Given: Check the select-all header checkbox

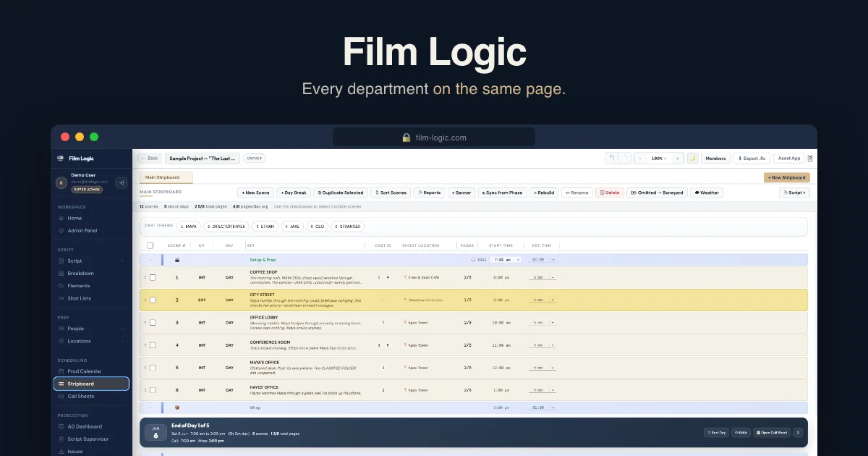Looking at the screenshot, I should click(150, 245).
